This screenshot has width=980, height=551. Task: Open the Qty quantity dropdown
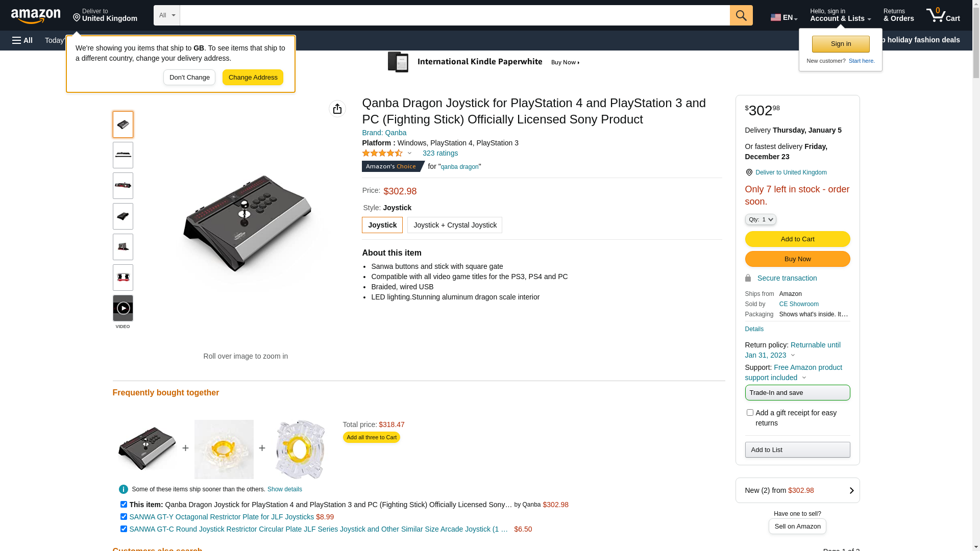coord(760,219)
